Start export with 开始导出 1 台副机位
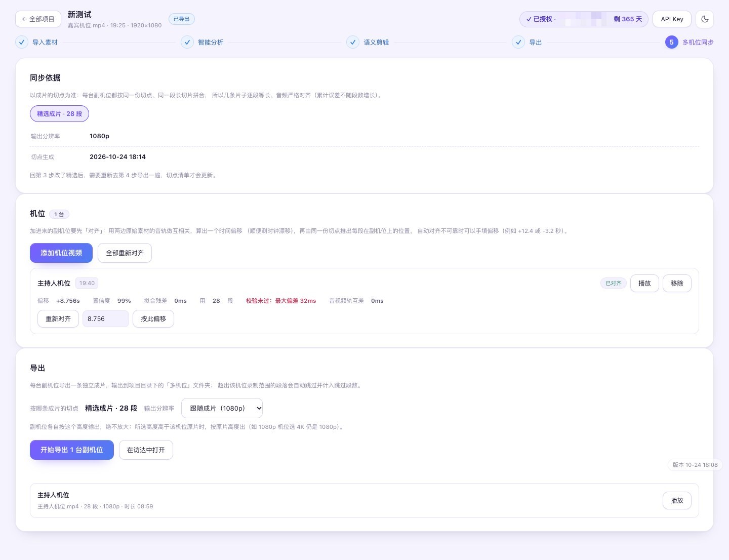Viewport: 729px width, 560px height. 72,450
